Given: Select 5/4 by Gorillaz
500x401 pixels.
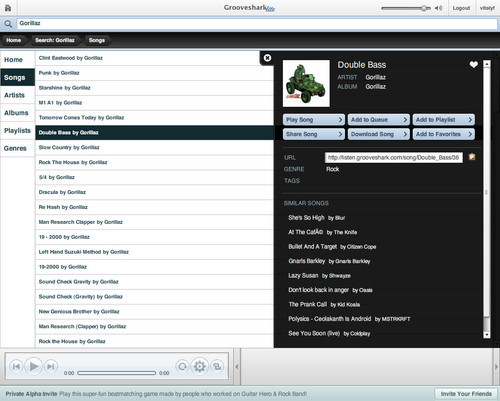Looking at the screenshot, I should pos(154,177).
